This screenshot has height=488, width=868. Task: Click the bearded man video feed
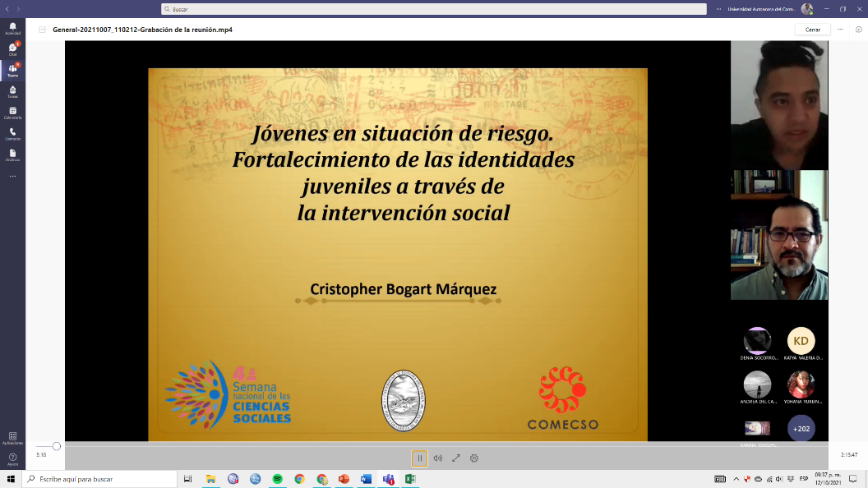click(779, 235)
